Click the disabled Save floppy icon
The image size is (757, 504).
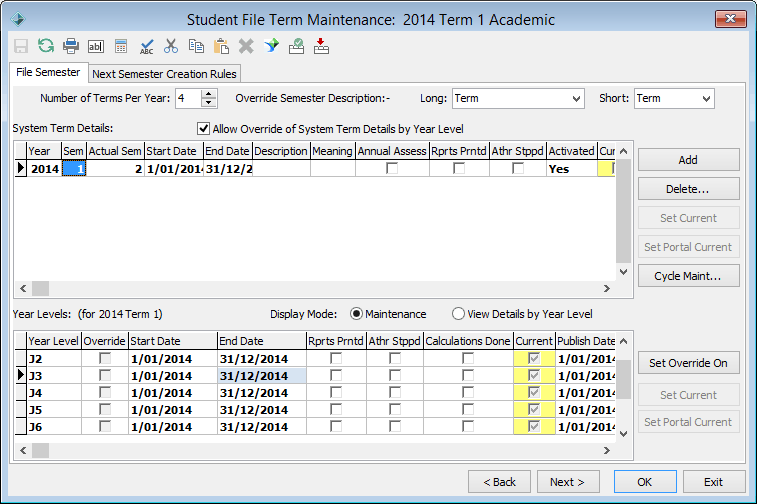point(21,46)
